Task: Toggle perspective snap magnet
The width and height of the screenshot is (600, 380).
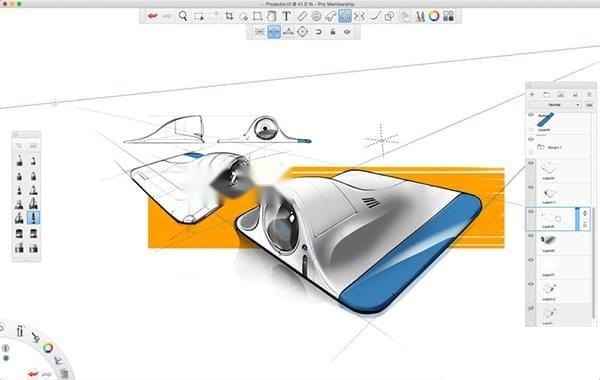Action: tap(318, 32)
